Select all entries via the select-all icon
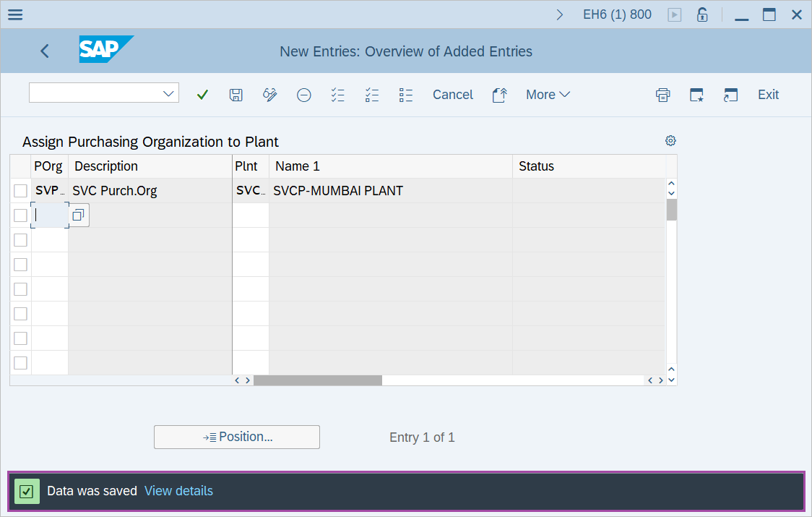 (x=337, y=94)
